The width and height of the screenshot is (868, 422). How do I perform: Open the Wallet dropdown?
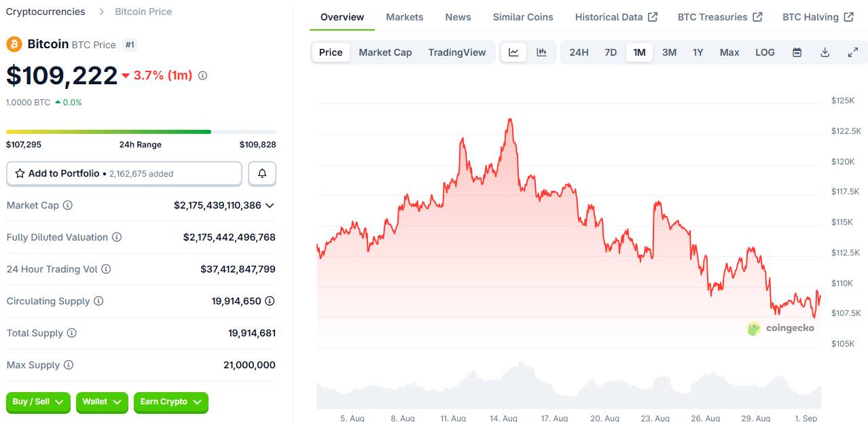pyautogui.click(x=102, y=402)
